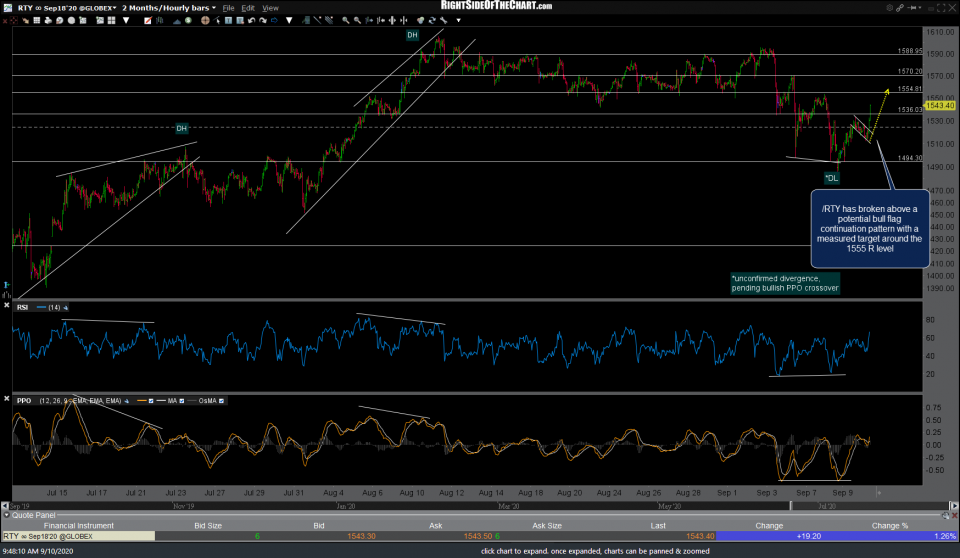The width and height of the screenshot is (960, 558).
Task: Toggle the PPO orange line checkbox
Action: [151, 401]
